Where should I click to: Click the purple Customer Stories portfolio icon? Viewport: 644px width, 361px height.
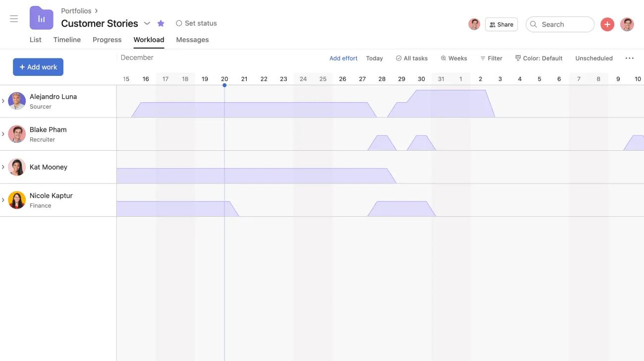(x=42, y=18)
